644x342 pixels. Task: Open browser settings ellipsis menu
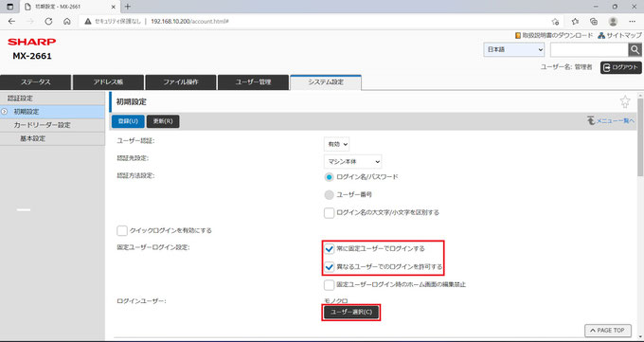(632, 22)
